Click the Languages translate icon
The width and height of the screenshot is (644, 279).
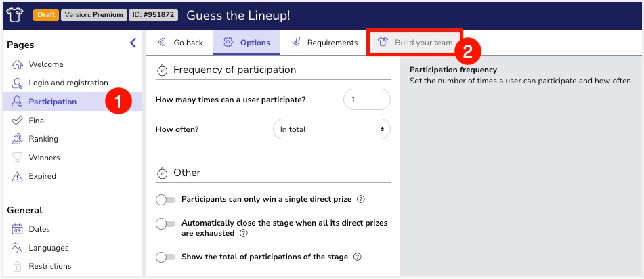pyautogui.click(x=17, y=248)
